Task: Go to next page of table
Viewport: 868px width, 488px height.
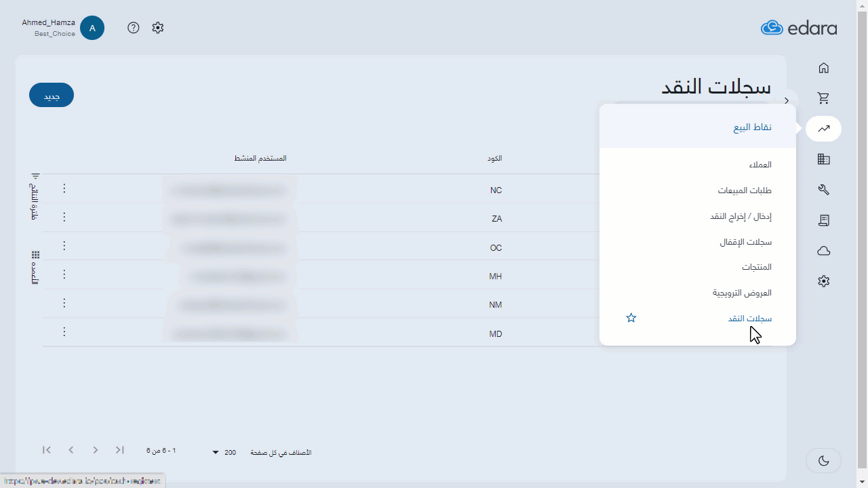Action: pos(96,450)
